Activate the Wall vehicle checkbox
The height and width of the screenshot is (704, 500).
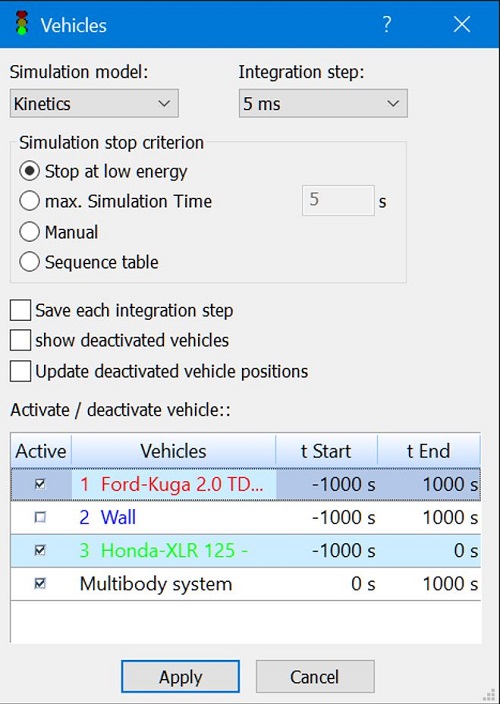40,518
